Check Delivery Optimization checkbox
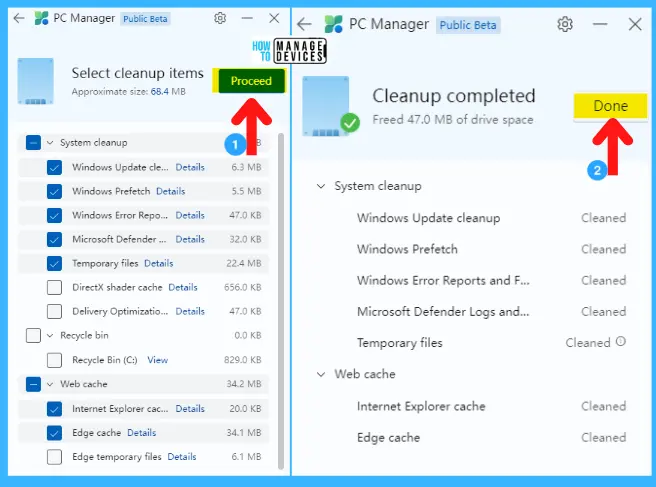The height and width of the screenshot is (487, 656). [54, 311]
